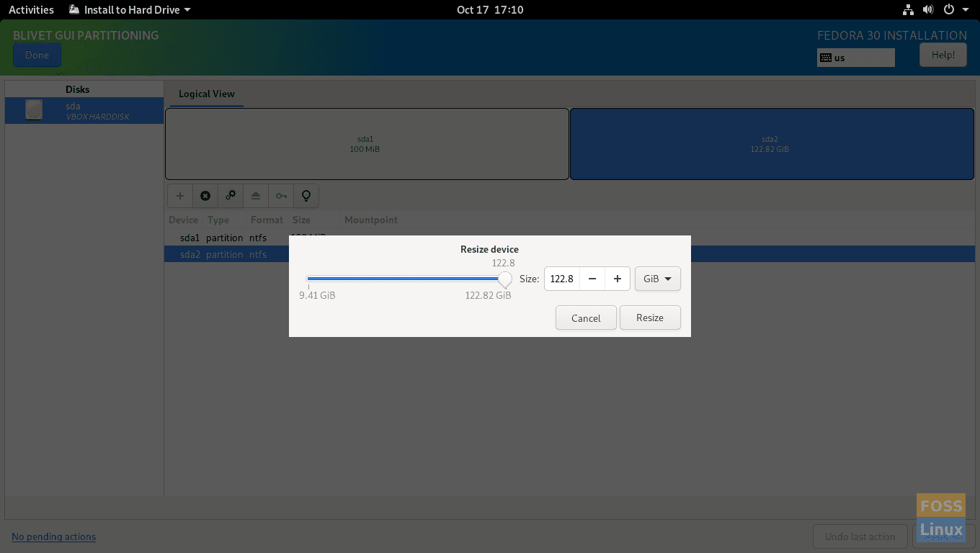Viewport: 980px width, 553px height.
Task: Cancel the resize dialog
Action: 585,317
